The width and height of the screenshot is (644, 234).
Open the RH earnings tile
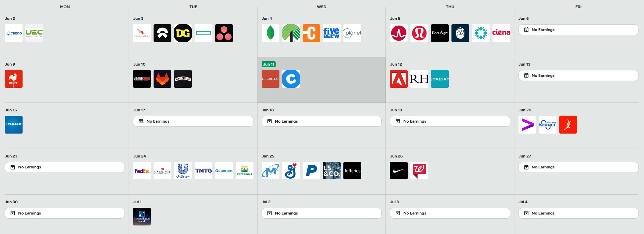pos(419,79)
